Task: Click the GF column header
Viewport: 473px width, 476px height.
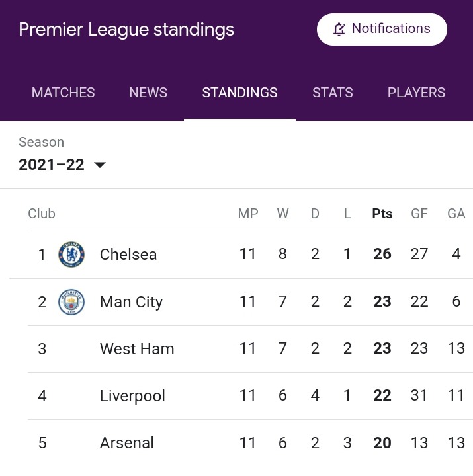Action: click(419, 214)
